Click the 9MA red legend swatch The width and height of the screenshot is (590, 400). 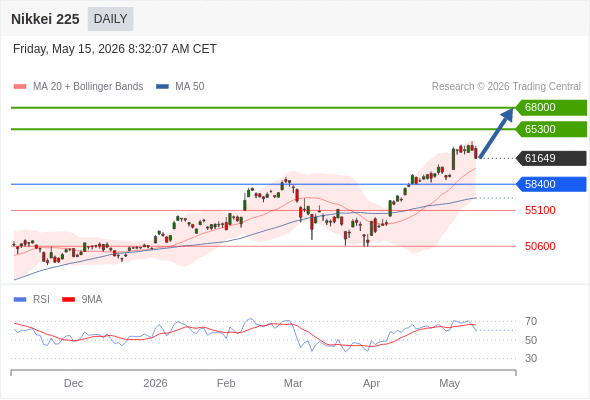(x=68, y=300)
